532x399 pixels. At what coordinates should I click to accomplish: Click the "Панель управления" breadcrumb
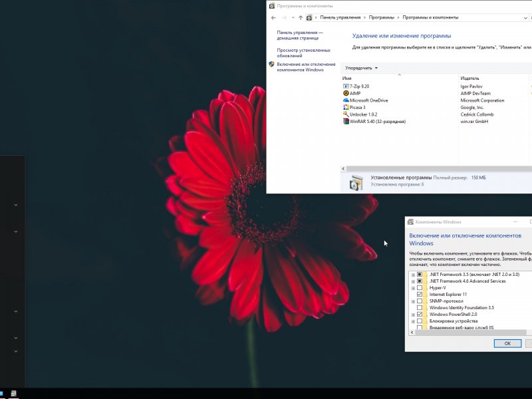pyautogui.click(x=340, y=17)
